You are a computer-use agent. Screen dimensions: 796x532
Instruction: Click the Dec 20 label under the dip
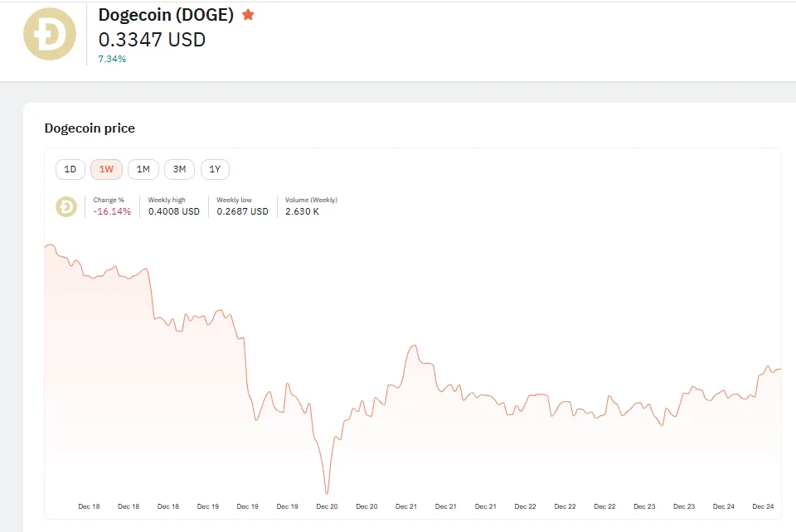pos(327,506)
